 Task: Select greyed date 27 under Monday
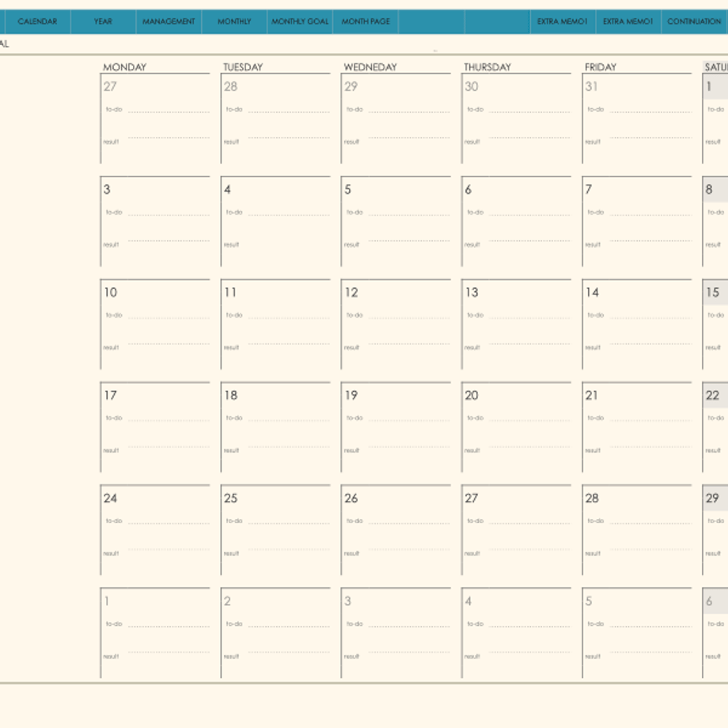coord(110,86)
